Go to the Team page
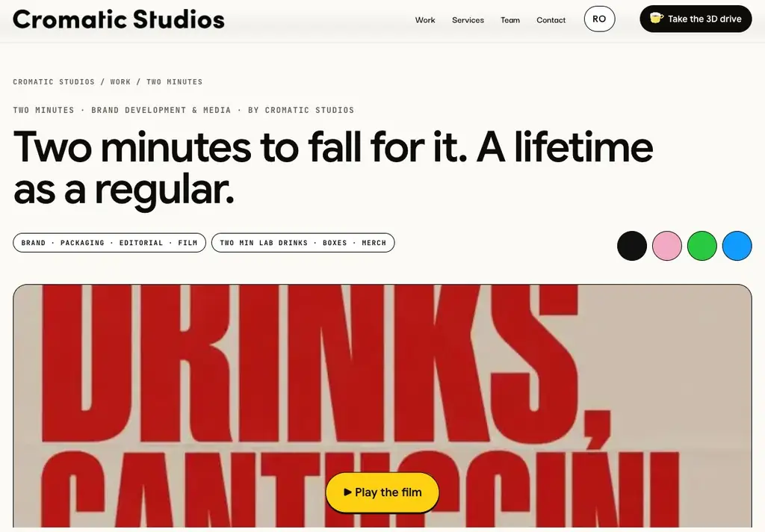 tap(510, 20)
